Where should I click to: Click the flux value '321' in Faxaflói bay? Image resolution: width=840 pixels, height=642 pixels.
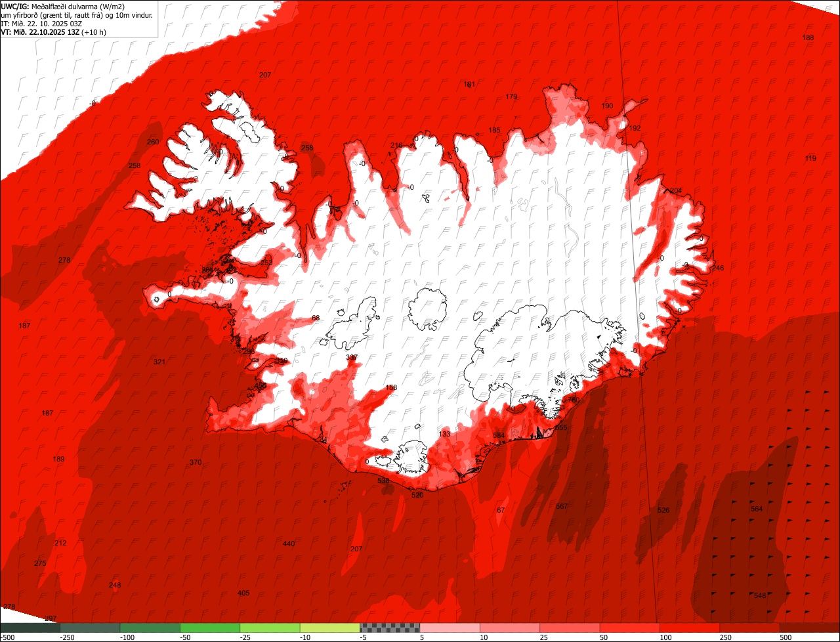pos(159,362)
